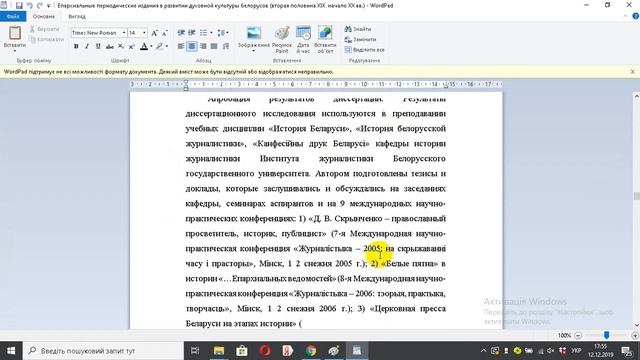Viewport: 640px width, 360px height.
Task: Switch to the Вигляд tab
Action: (77, 16)
